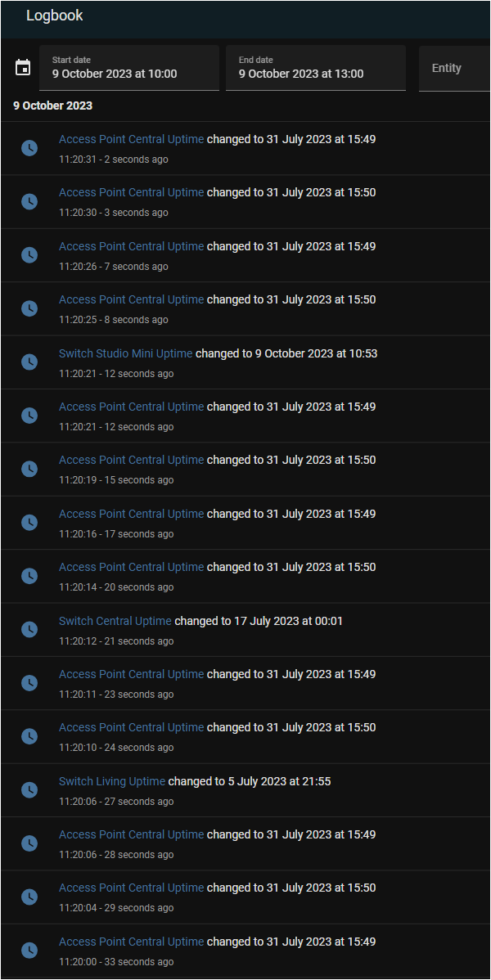The width and height of the screenshot is (491, 980).
Task: Click clock icon beside Switch Living Uptime
Action: [29, 790]
